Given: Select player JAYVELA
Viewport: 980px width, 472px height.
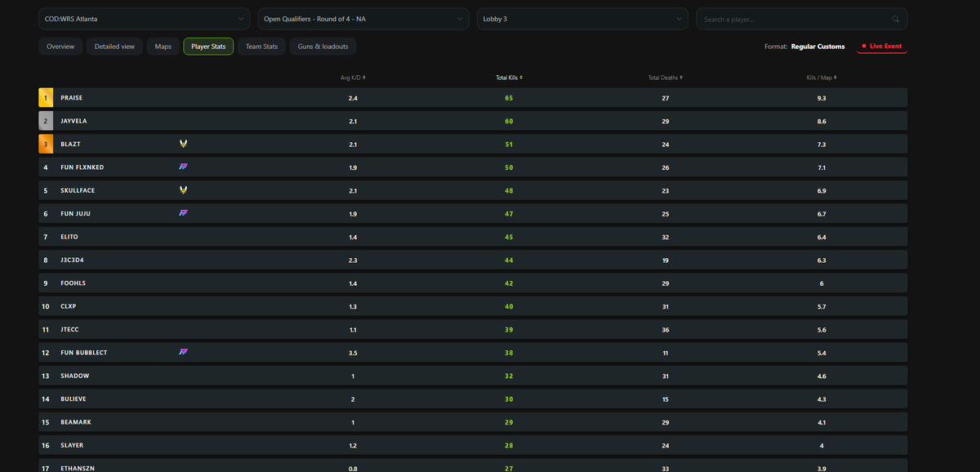Looking at the screenshot, I should coord(73,121).
